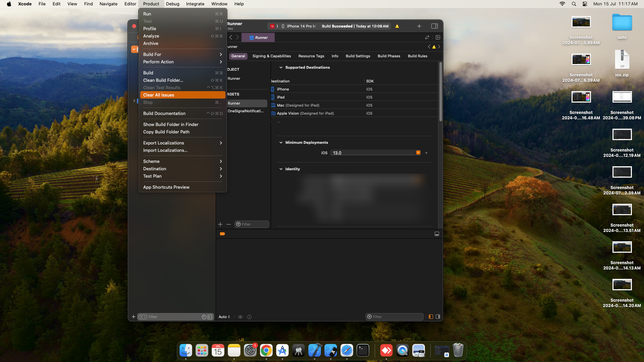Open Google Chrome from the Dock

(266, 351)
